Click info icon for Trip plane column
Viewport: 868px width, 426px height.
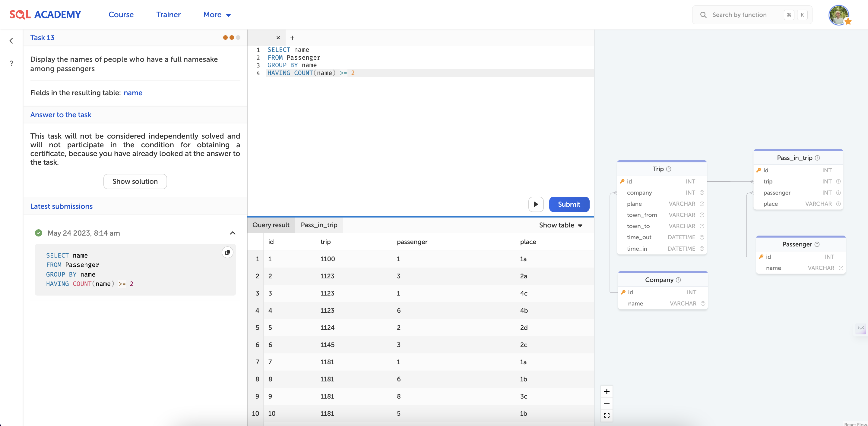pyautogui.click(x=702, y=204)
